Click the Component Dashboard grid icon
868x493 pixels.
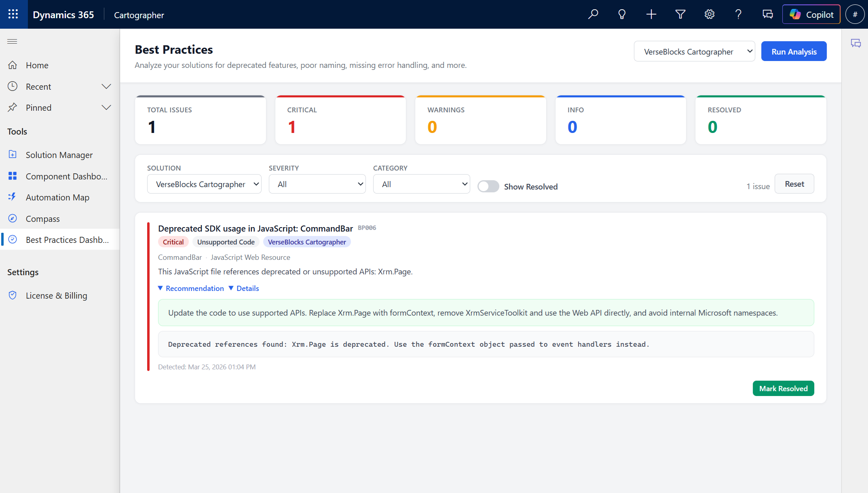coord(13,176)
